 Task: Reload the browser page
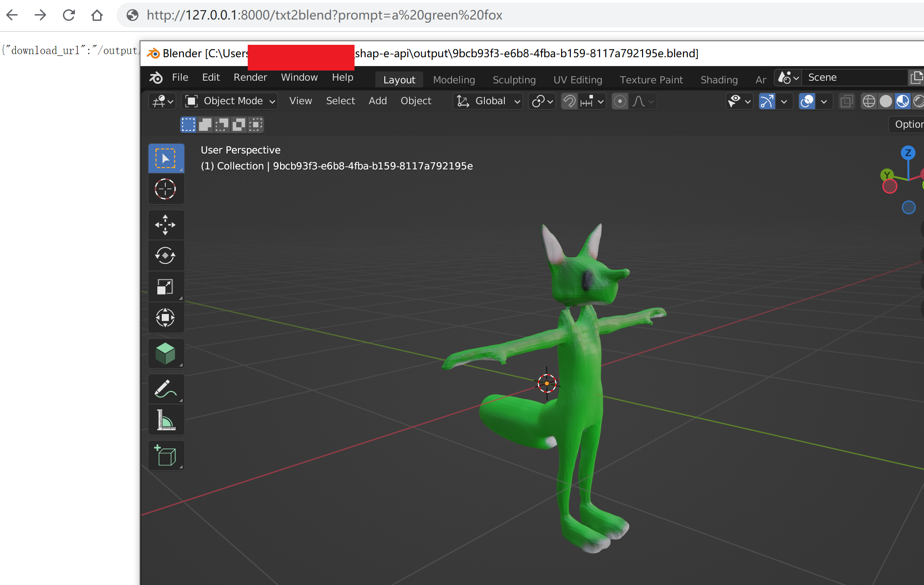point(69,15)
